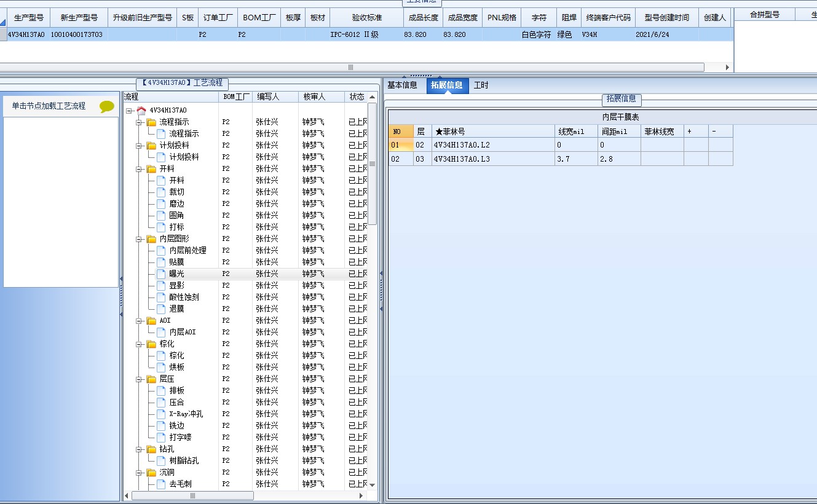Select the 压合 tree item
This screenshot has height=504, width=817.
click(x=176, y=402)
